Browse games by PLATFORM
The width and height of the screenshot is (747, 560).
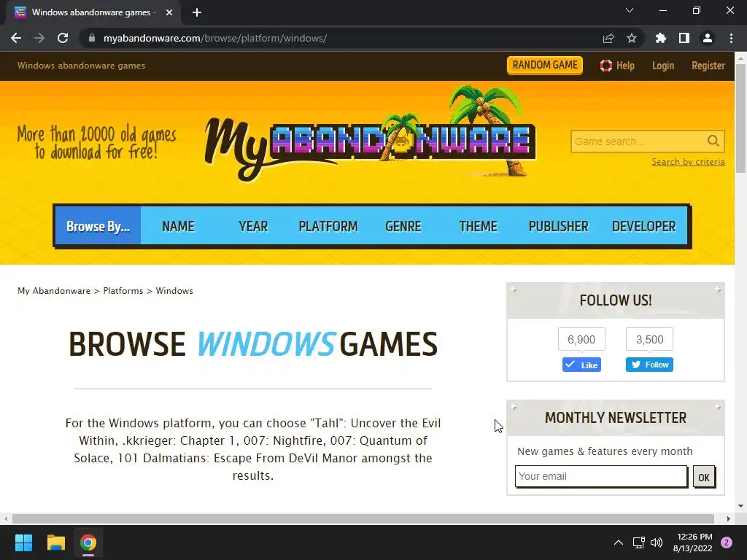coord(328,226)
